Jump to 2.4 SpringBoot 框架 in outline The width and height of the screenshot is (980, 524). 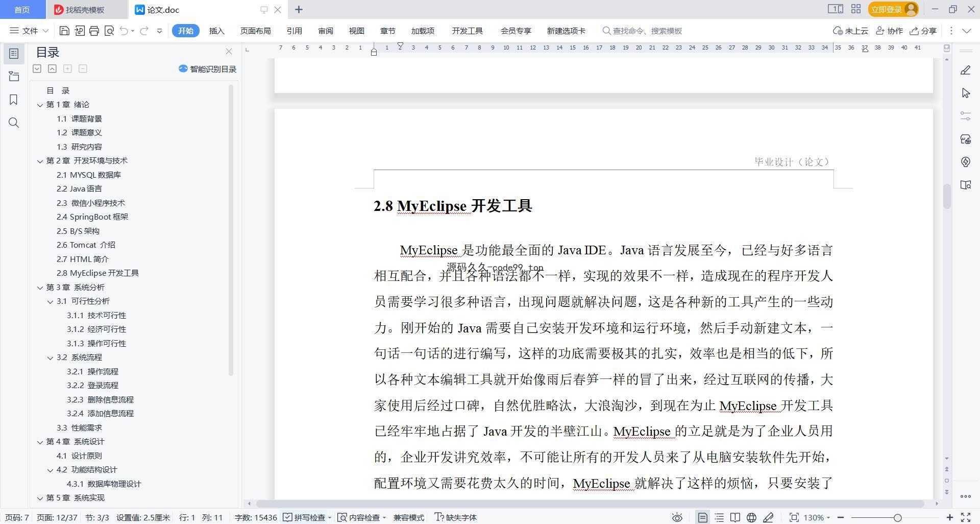[x=92, y=217]
